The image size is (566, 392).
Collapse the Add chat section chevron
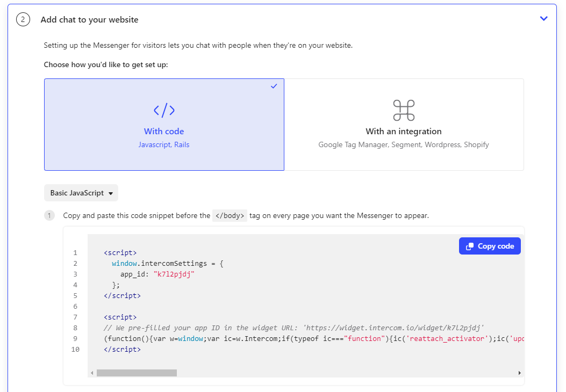coord(543,19)
